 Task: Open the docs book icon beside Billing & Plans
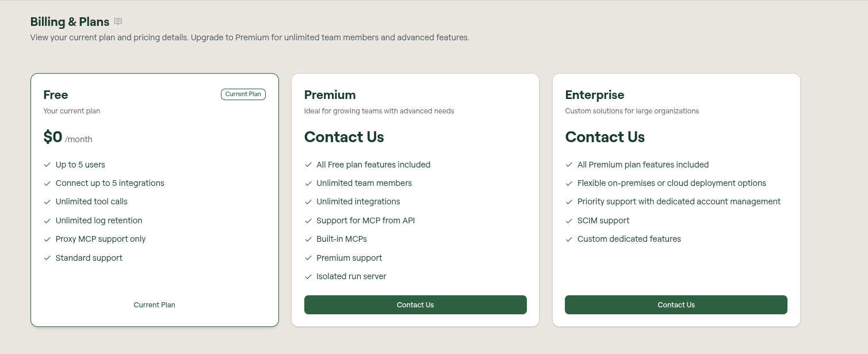(118, 22)
